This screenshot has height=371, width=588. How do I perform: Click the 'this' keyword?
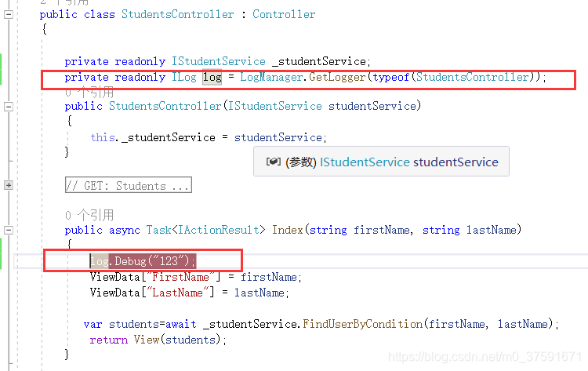pos(102,137)
